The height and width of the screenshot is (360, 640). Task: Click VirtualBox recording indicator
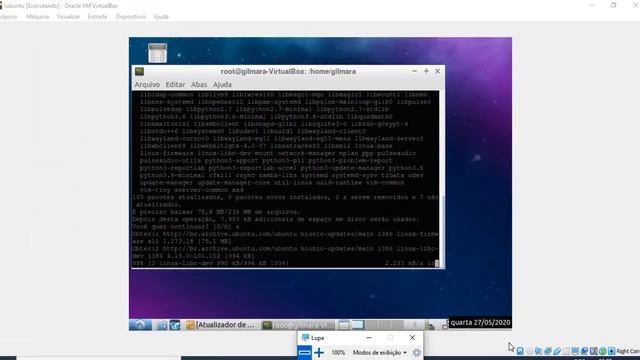click(x=584, y=351)
